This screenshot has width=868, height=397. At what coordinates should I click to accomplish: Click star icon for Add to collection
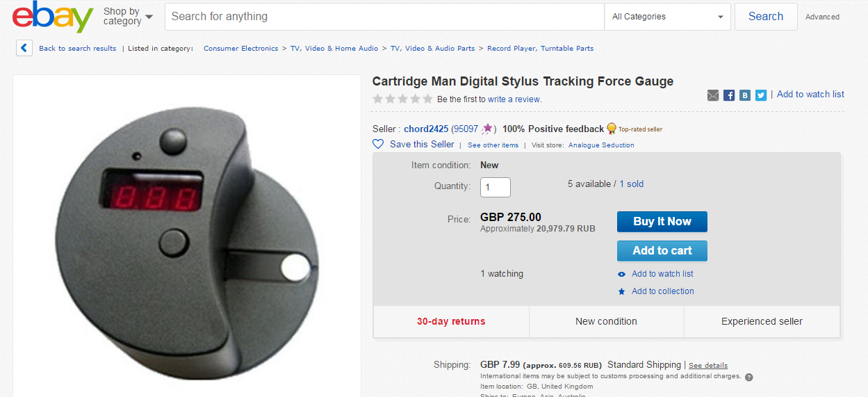[622, 291]
